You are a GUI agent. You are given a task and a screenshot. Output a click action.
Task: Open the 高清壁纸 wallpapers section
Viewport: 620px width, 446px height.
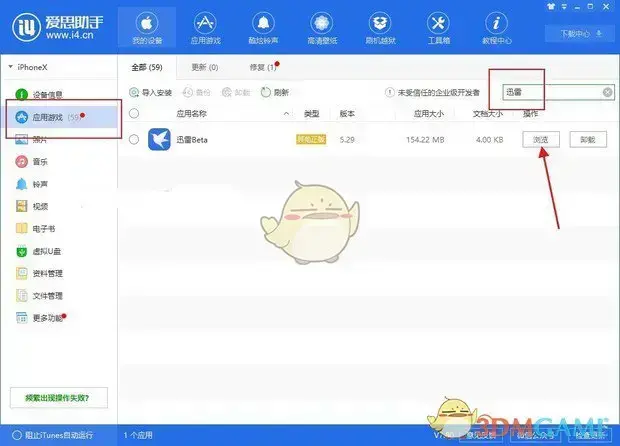coord(321,28)
